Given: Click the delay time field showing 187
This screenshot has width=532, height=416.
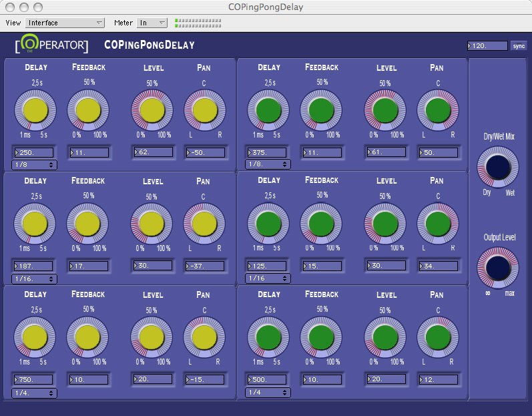Looking at the screenshot, I should 33,266.
